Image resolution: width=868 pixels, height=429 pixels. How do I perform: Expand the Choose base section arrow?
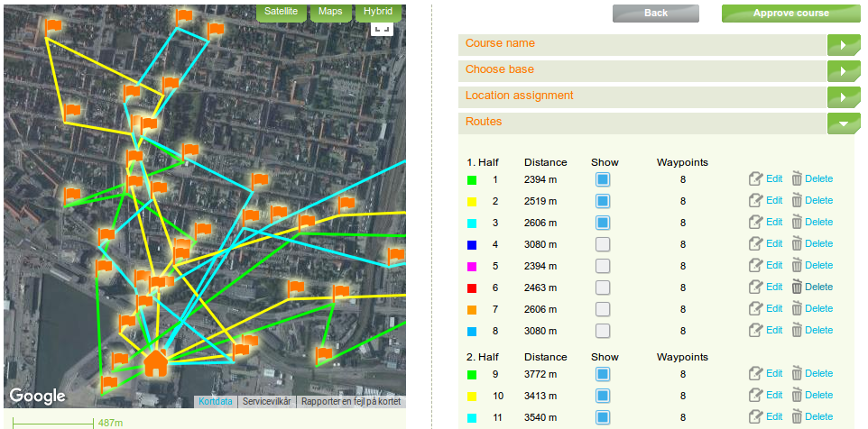pos(844,71)
